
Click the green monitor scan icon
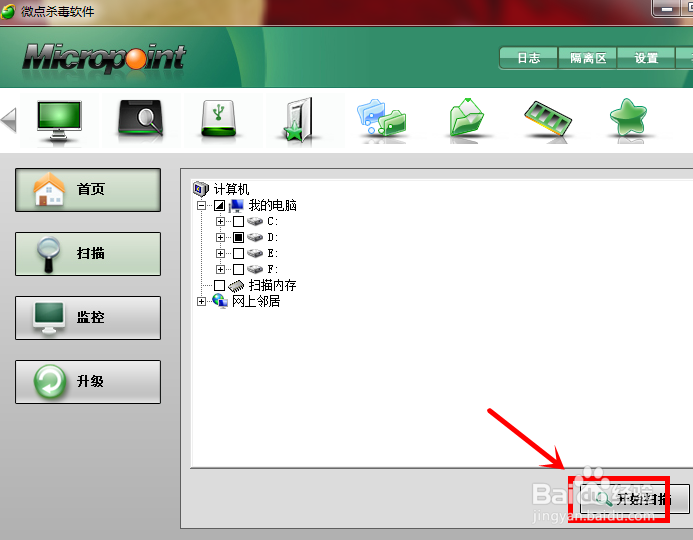(59, 120)
